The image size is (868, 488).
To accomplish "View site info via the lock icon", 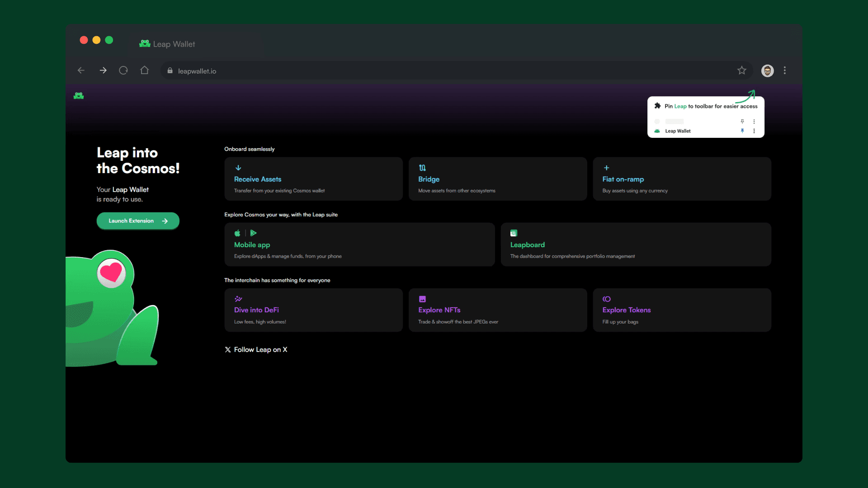I will point(170,70).
